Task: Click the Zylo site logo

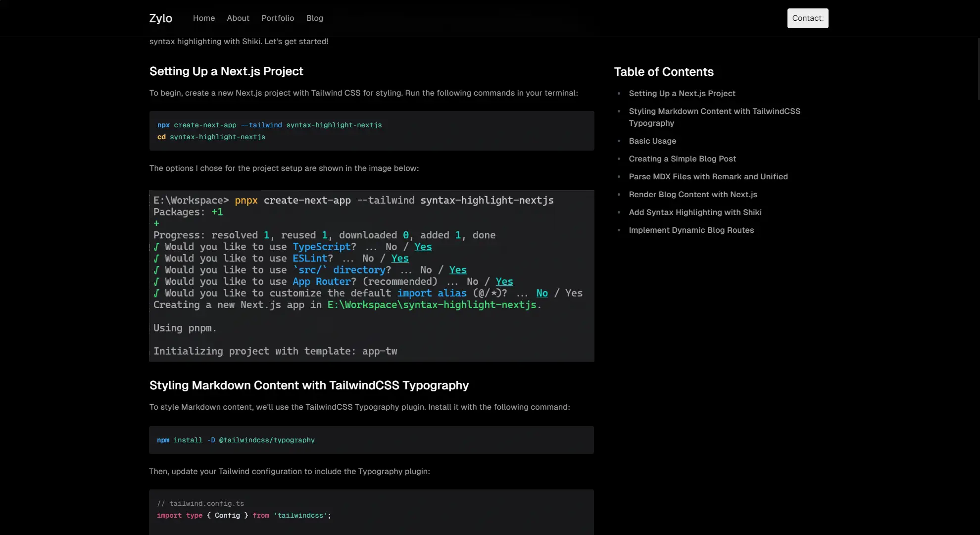Action: tap(160, 18)
